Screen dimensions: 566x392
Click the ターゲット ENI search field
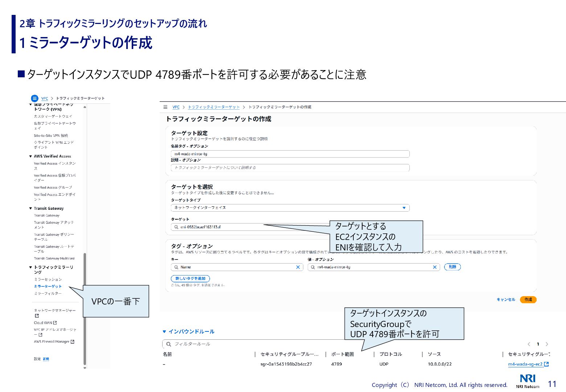(250, 227)
